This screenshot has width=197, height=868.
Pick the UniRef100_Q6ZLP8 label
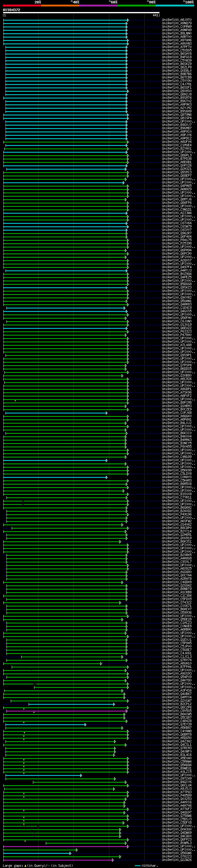point(177,67)
